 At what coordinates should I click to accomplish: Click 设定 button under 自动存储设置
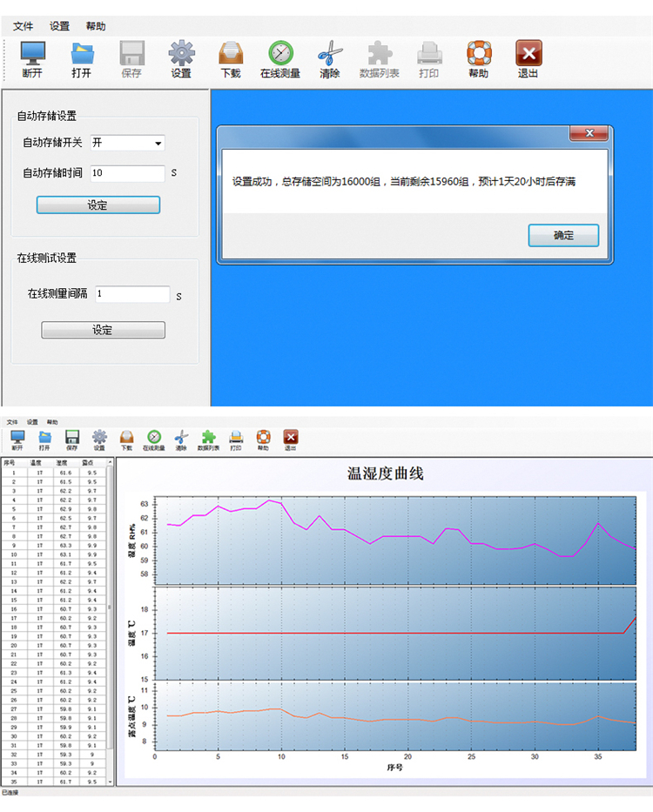pos(98,205)
